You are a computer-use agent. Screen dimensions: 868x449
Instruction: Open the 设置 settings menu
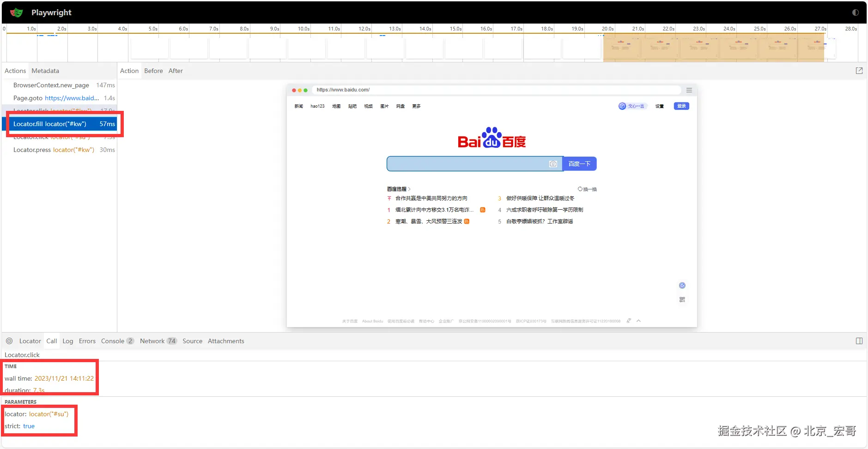click(660, 106)
